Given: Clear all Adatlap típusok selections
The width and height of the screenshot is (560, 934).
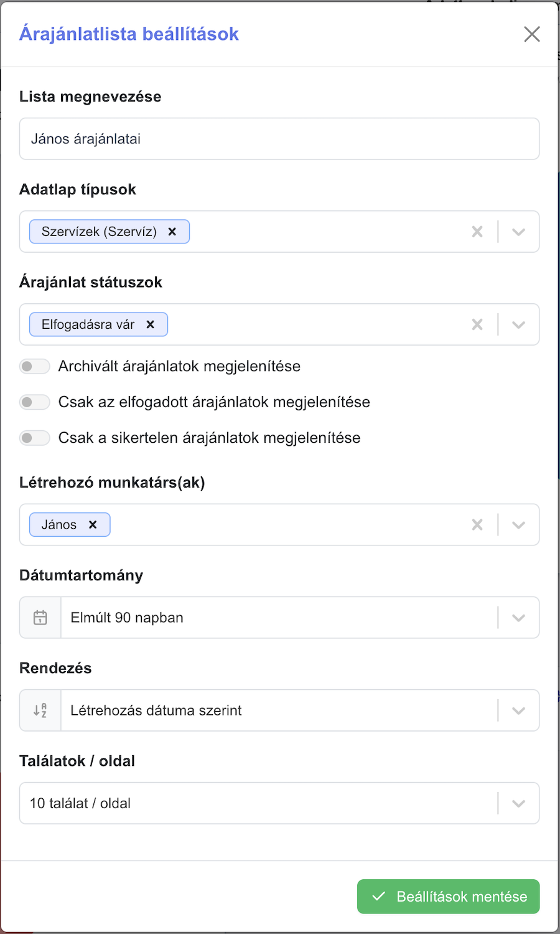Looking at the screenshot, I should coord(477,232).
